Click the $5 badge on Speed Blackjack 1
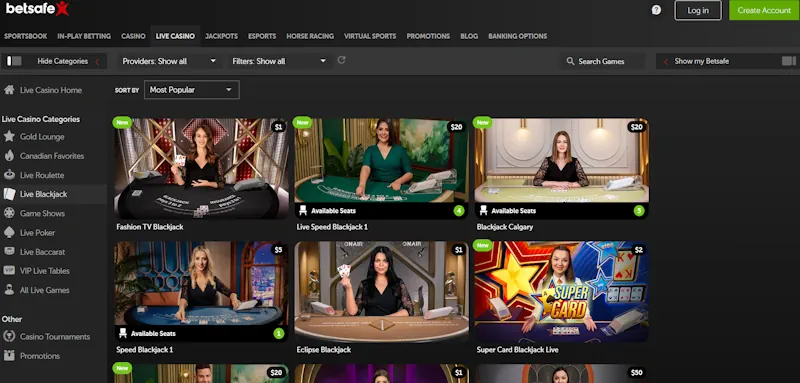Image resolution: width=800 pixels, height=383 pixels. point(279,250)
